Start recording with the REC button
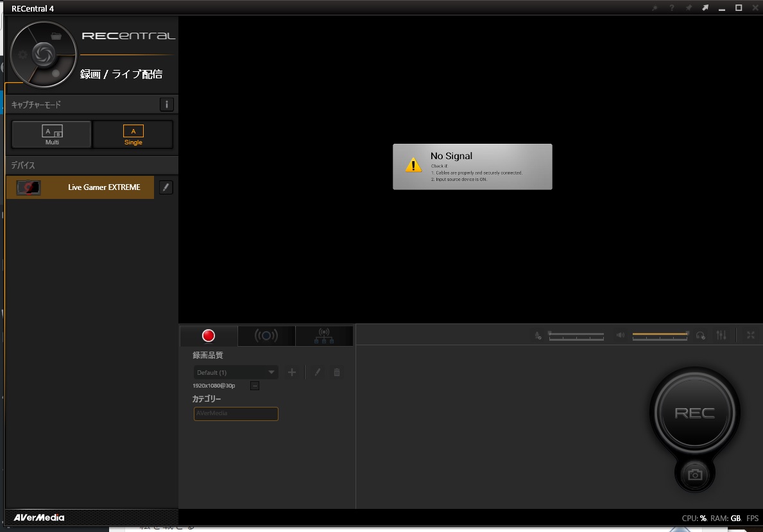763x532 pixels. 694,413
